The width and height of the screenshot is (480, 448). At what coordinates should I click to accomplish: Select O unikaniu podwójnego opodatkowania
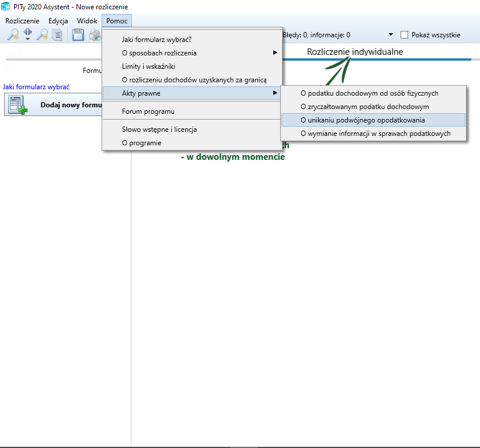click(x=362, y=120)
